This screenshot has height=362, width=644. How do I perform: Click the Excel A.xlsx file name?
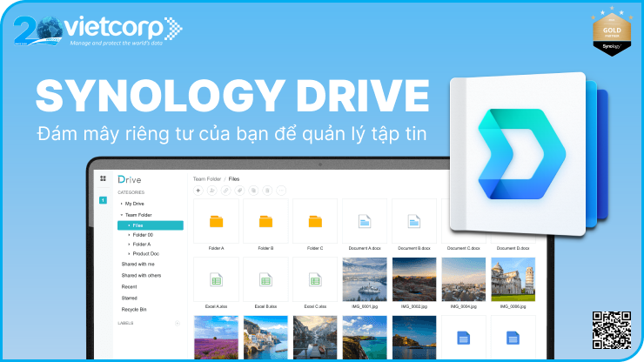pyautogui.click(x=216, y=306)
